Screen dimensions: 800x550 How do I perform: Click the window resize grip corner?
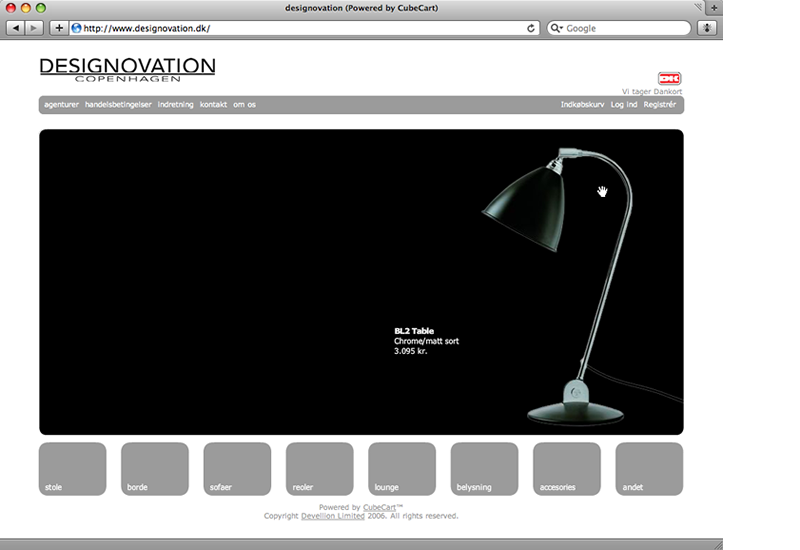click(717, 545)
